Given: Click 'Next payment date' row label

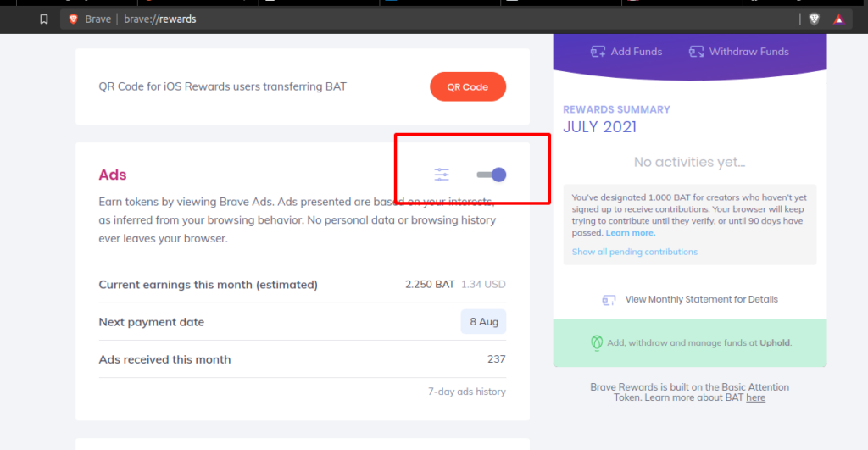Looking at the screenshot, I should coord(151,322).
